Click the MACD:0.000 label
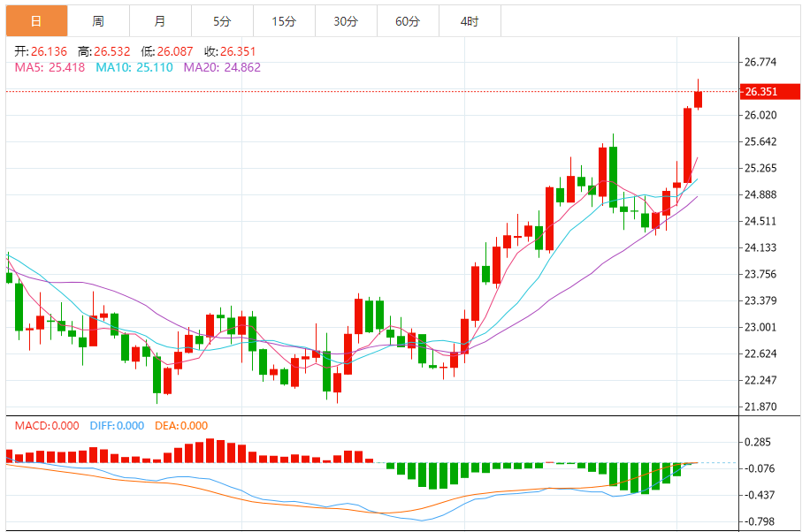The width and height of the screenshot is (810, 532). coord(47,426)
